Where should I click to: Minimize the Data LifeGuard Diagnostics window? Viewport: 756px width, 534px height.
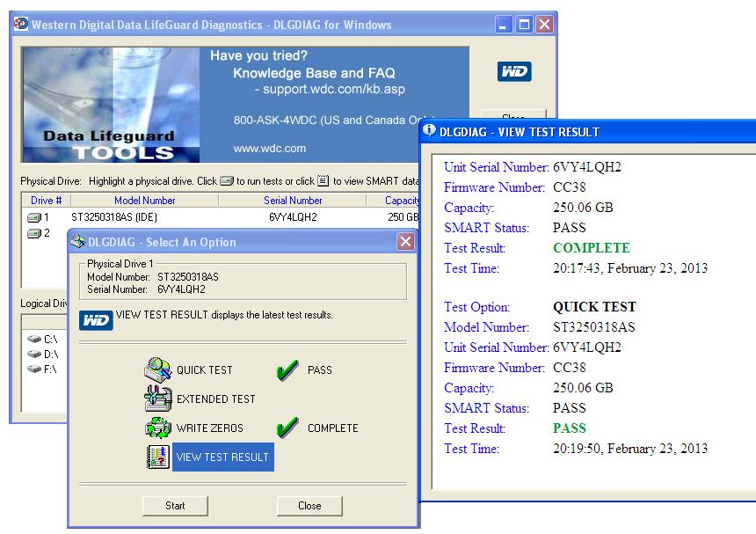click(504, 24)
